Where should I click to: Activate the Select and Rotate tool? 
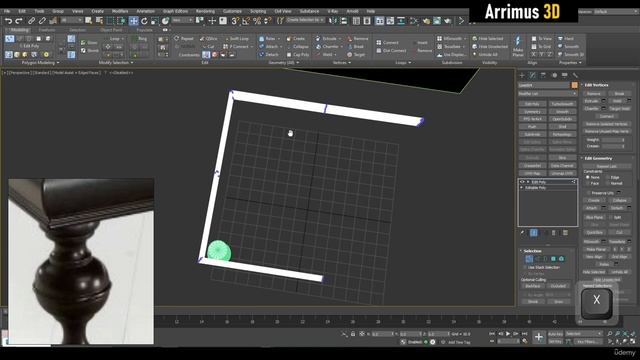tap(144, 21)
